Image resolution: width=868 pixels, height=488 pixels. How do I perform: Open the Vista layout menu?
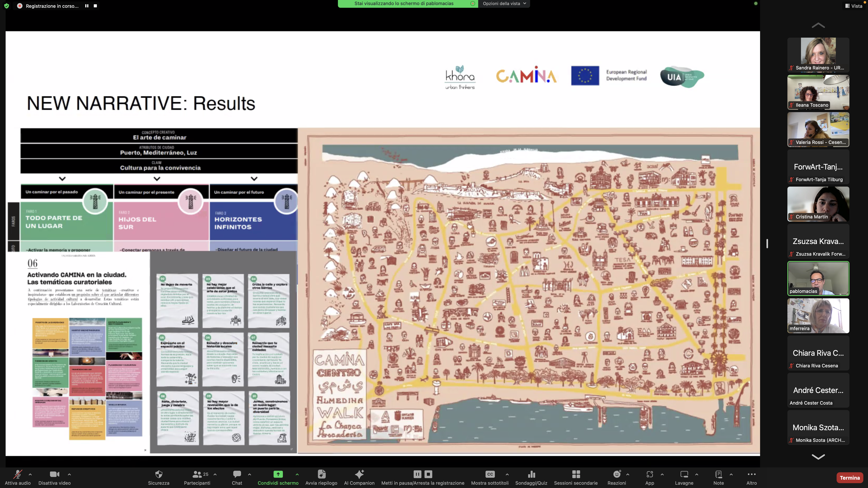[x=853, y=6]
